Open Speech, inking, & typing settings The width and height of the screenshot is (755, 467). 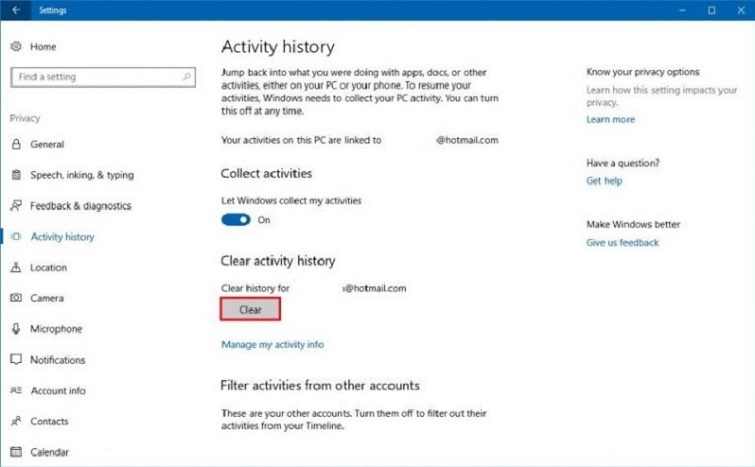point(81,175)
